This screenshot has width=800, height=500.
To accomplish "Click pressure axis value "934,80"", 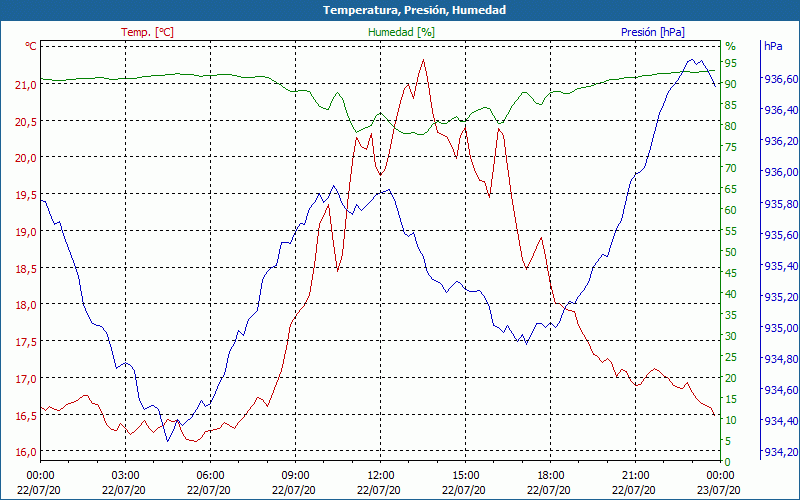I will pos(780,359).
